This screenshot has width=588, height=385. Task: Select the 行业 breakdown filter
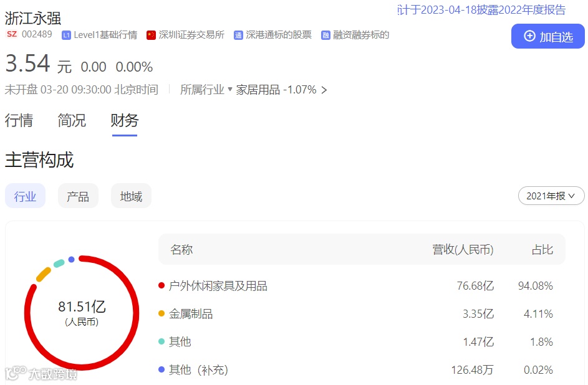(x=25, y=196)
